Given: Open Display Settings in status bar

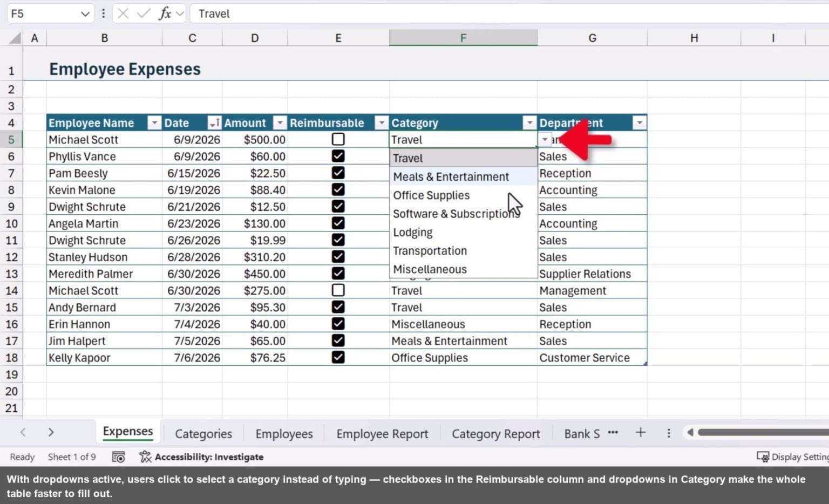Looking at the screenshot, I should pyautogui.click(x=793, y=457).
